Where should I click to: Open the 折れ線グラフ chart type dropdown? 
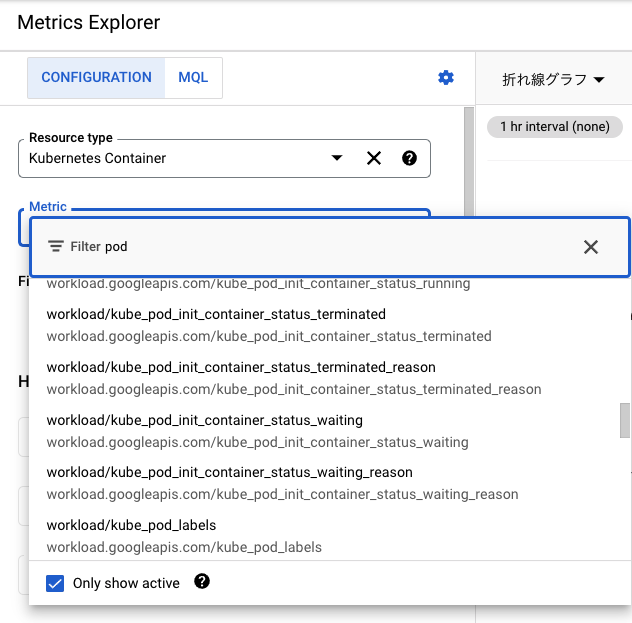[553, 79]
